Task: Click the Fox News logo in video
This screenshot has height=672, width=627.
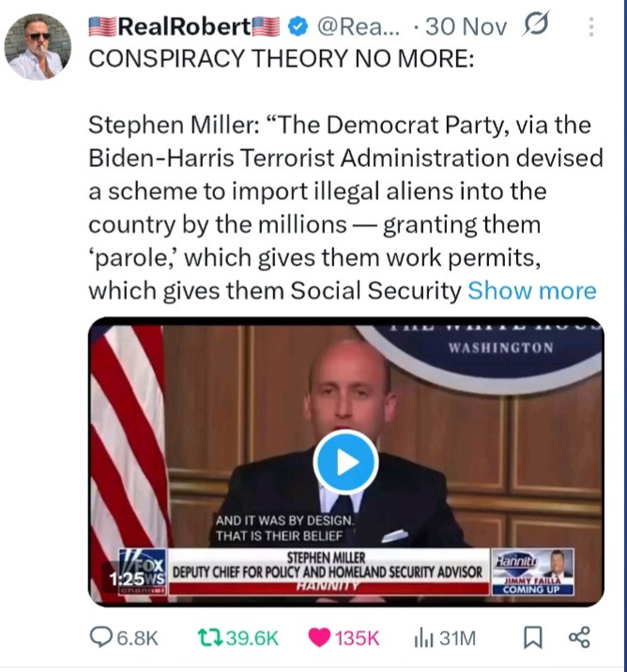Action: [143, 571]
